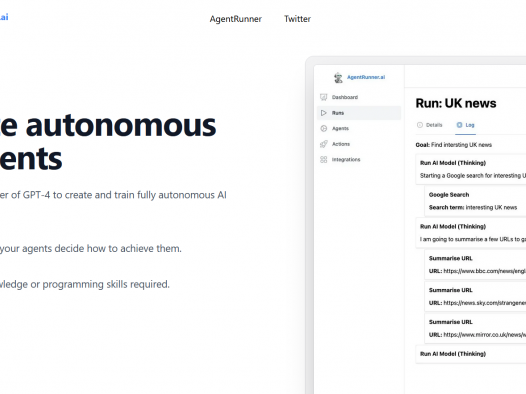The height and width of the screenshot is (394, 526).
Task: Click 'Search term: interesting UK news' text
Action: click(473, 208)
